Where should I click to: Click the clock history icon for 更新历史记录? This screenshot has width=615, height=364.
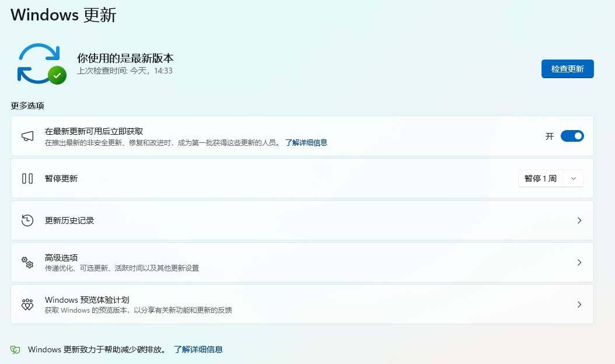[x=27, y=220]
